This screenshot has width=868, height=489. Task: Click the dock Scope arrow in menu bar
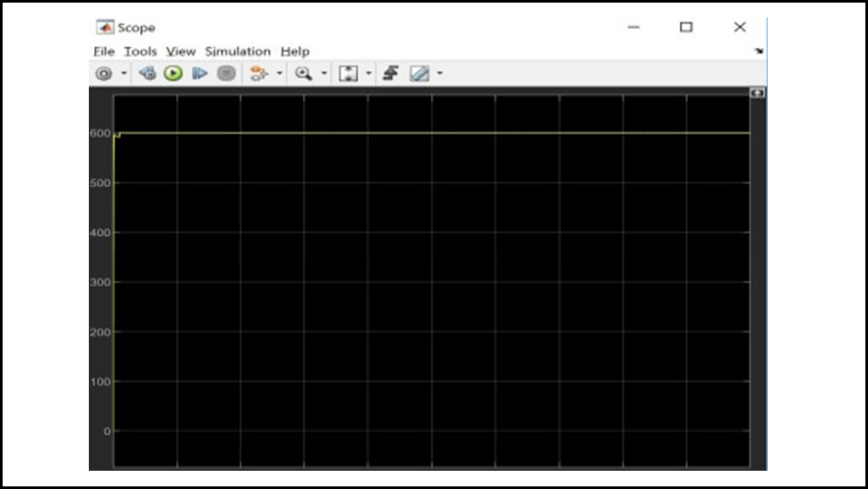click(x=759, y=51)
